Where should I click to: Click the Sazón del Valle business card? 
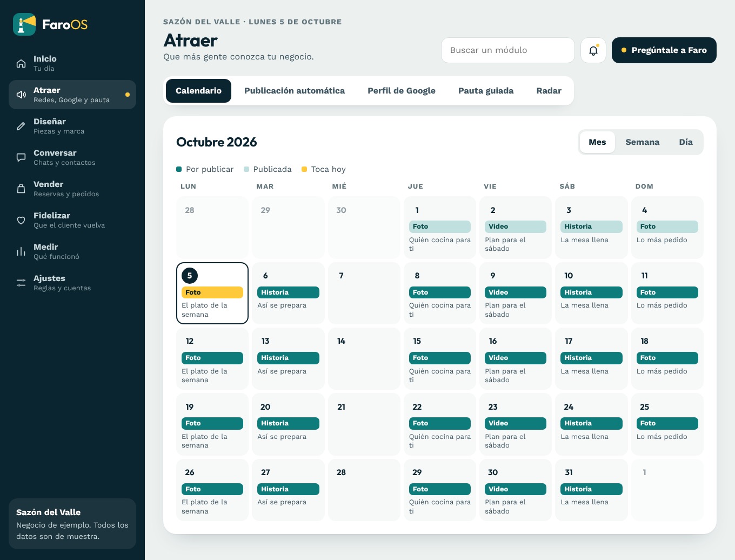click(x=72, y=524)
